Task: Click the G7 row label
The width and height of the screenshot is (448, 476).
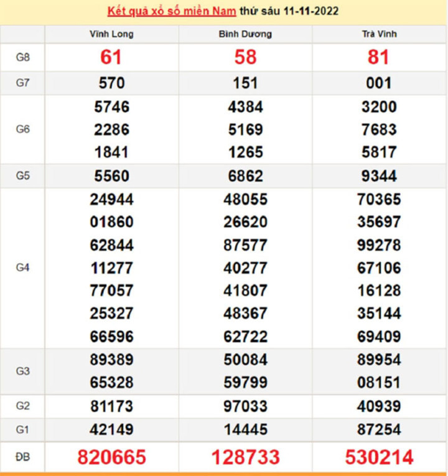Action: [23, 83]
